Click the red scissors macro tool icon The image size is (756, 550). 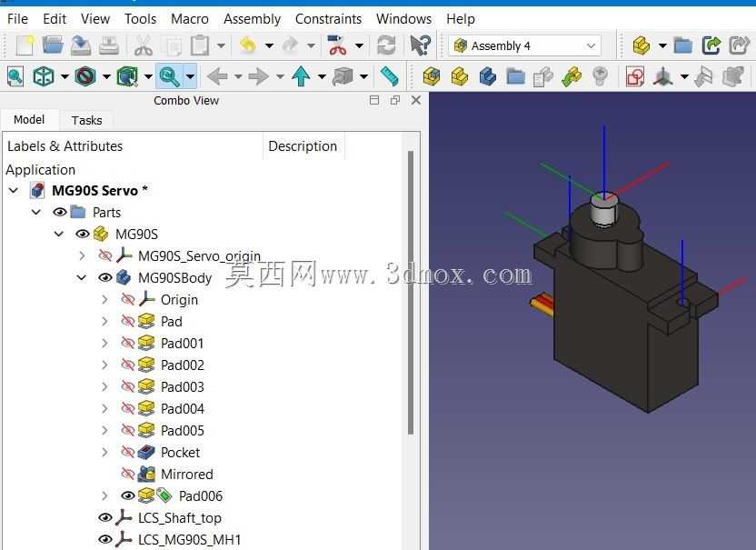tap(337, 45)
